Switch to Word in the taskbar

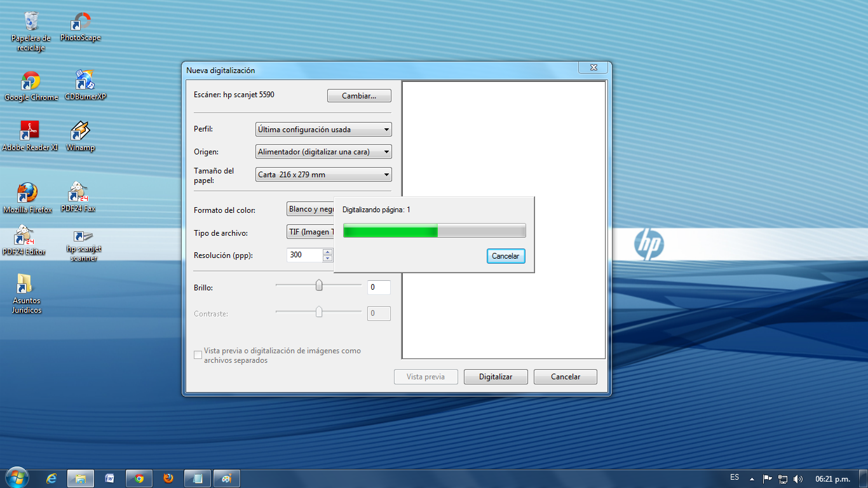[x=110, y=478]
